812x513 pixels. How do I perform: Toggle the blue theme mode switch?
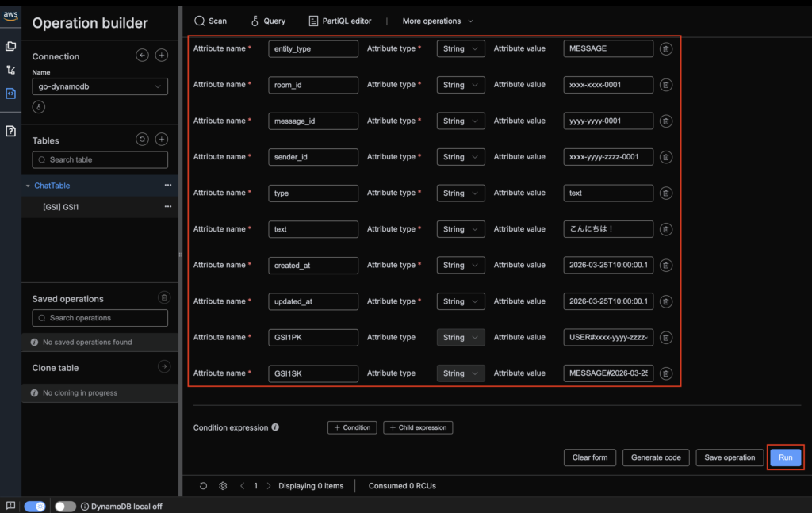(35, 507)
